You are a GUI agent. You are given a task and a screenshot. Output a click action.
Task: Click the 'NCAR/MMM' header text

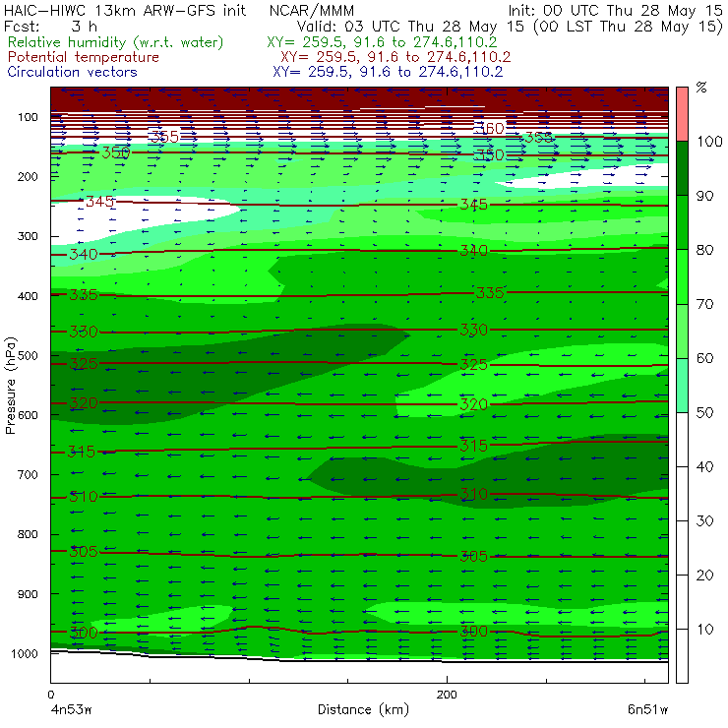(x=312, y=10)
